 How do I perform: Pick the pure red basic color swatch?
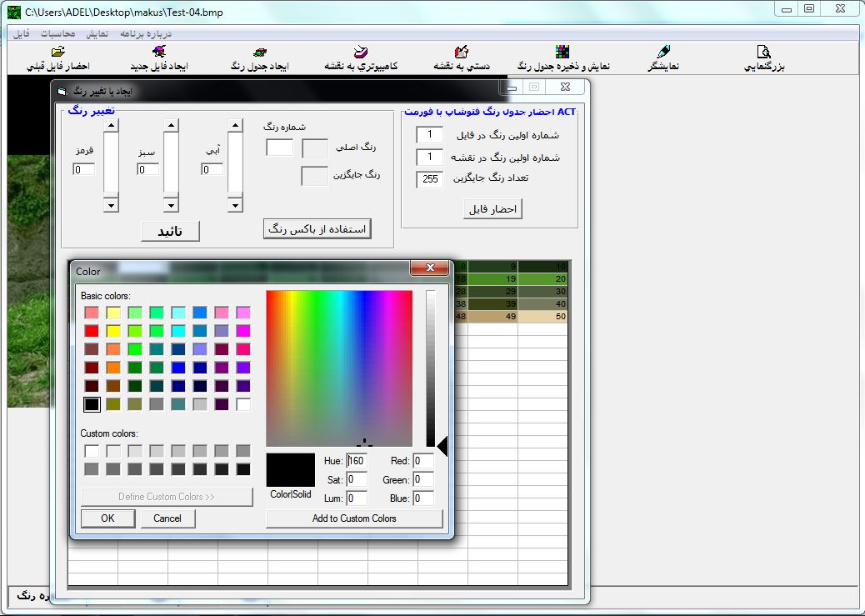(92, 331)
